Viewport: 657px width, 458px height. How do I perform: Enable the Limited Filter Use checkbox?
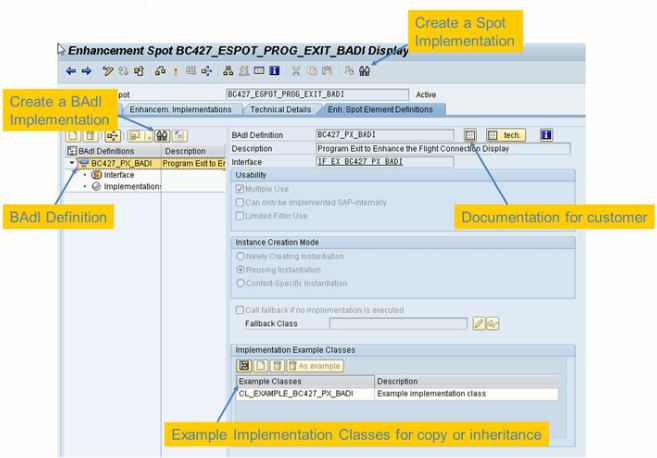pos(239,215)
